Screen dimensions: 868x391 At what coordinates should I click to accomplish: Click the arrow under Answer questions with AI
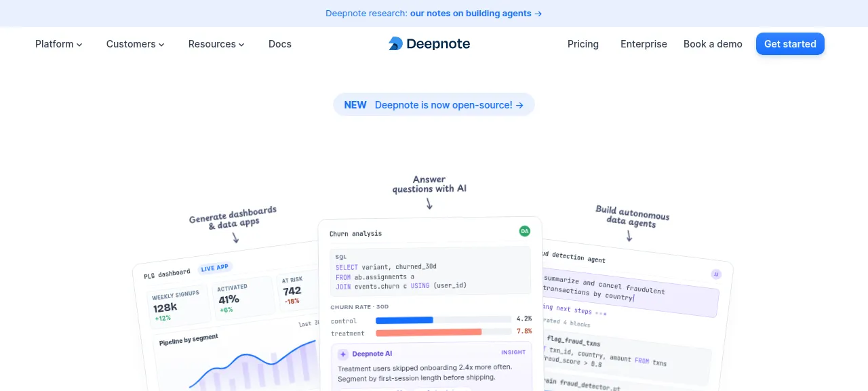tap(429, 203)
